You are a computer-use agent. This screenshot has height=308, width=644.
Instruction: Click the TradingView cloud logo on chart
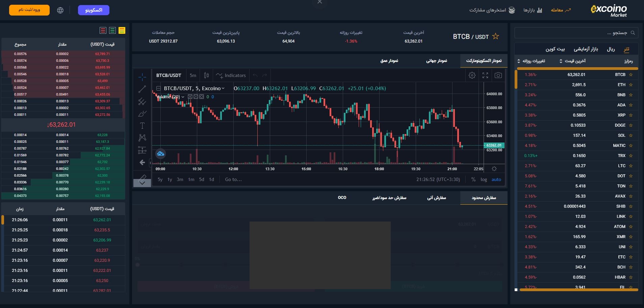click(x=160, y=154)
